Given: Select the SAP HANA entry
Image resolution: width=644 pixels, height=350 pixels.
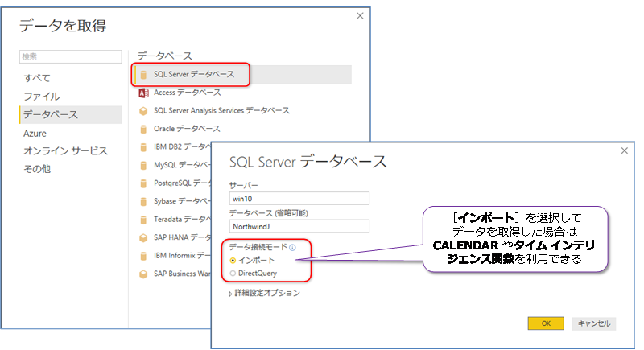Looking at the screenshot, I should (182, 237).
